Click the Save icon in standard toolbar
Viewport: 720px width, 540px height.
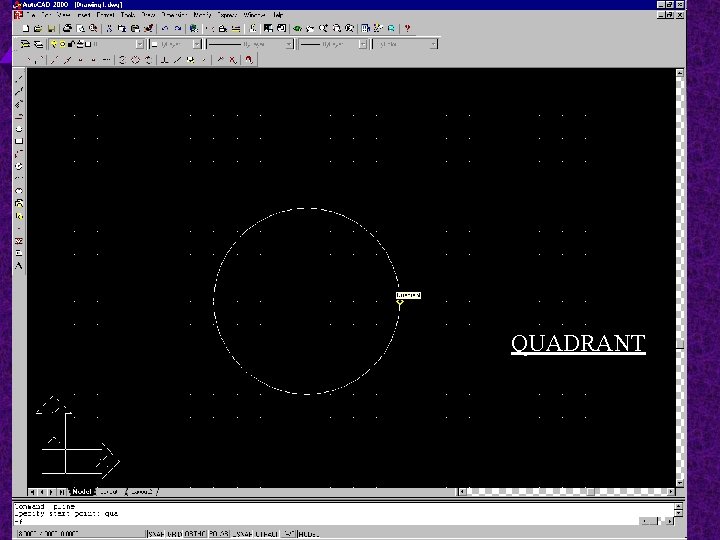(x=51, y=28)
